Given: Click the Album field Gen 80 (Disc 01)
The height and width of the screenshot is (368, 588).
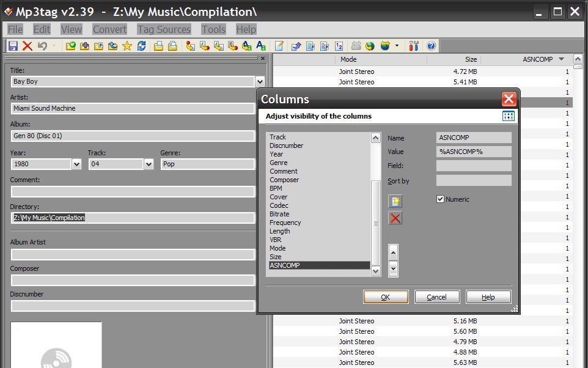Looking at the screenshot, I should (133, 136).
